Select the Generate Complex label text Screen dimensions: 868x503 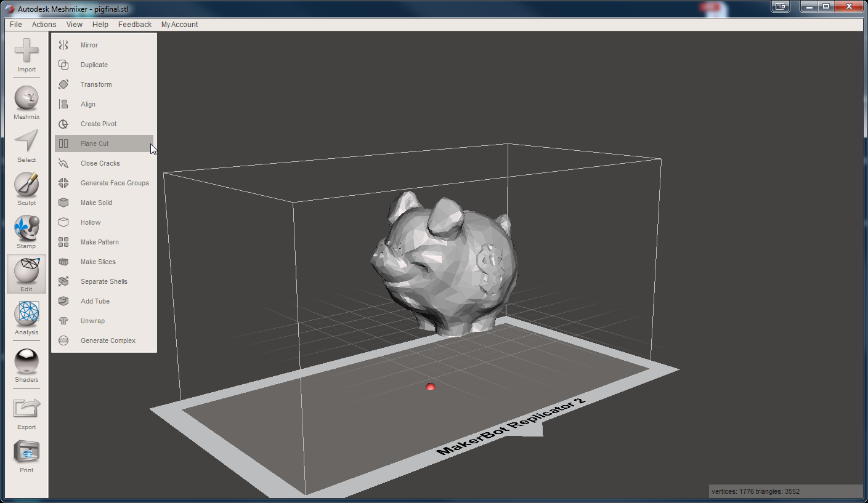[108, 340]
